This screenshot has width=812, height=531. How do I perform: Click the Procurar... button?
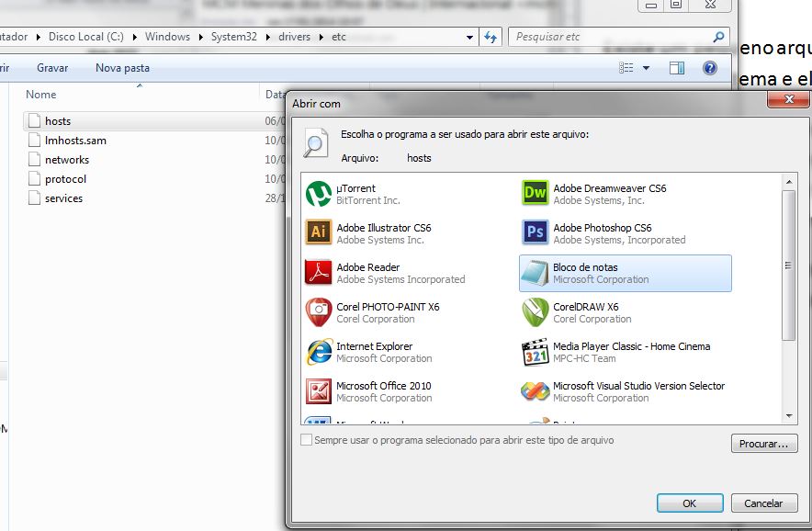pos(764,444)
